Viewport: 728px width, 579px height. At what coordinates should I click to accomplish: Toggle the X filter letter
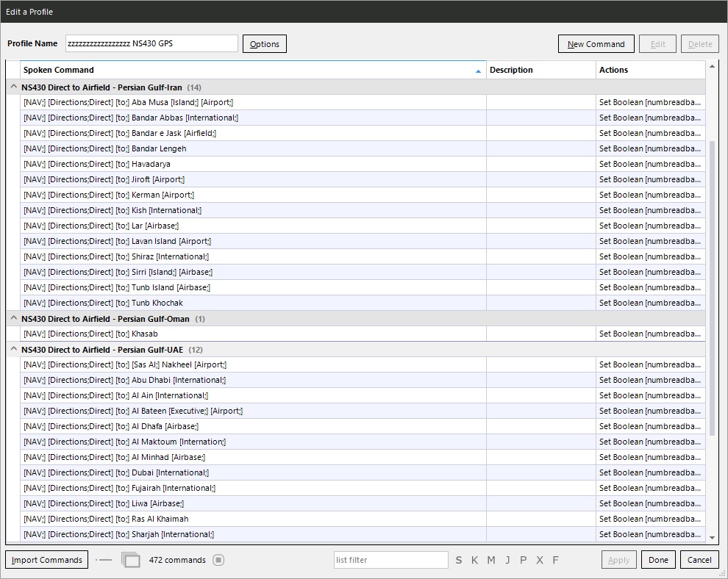click(540, 560)
